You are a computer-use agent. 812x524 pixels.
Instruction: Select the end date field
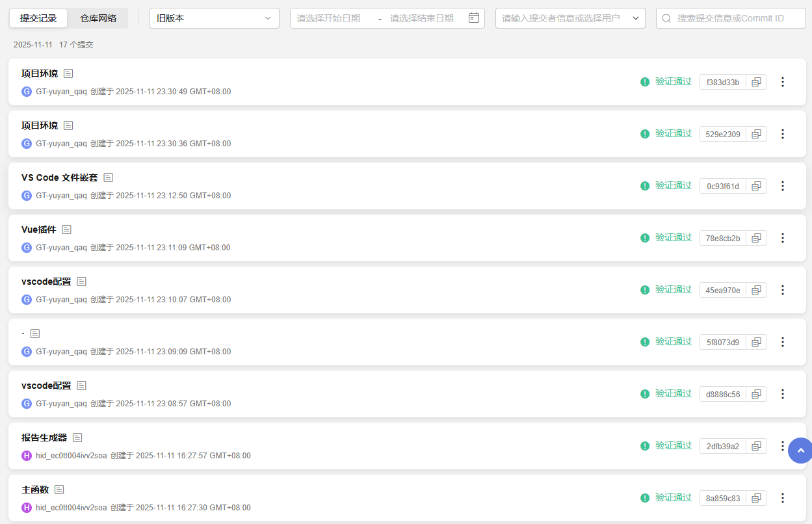pyautogui.click(x=423, y=18)
